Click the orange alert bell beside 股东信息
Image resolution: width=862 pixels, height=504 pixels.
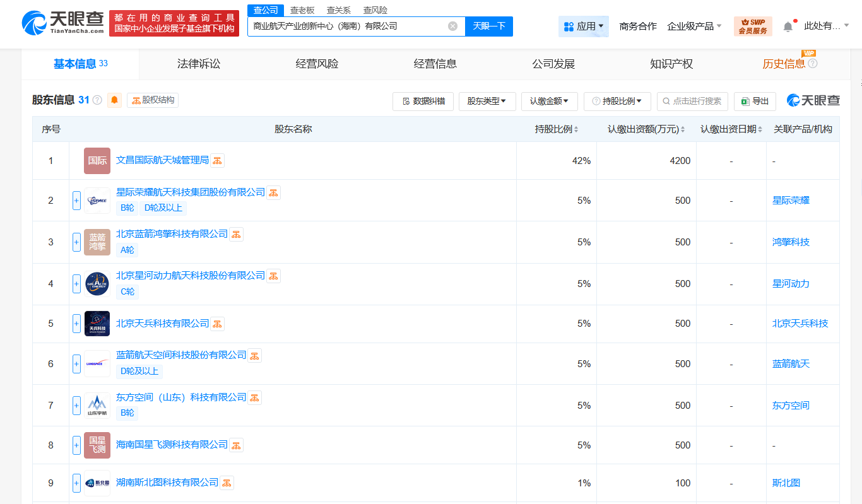pyautogui.click(x=114, y=100)
